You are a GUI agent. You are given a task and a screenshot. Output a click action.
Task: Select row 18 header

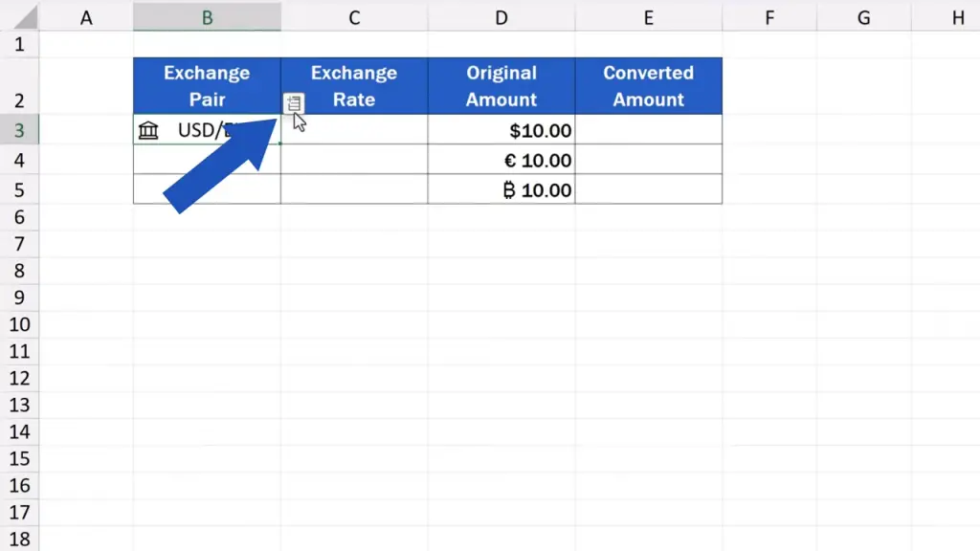[x=19, y=539]
